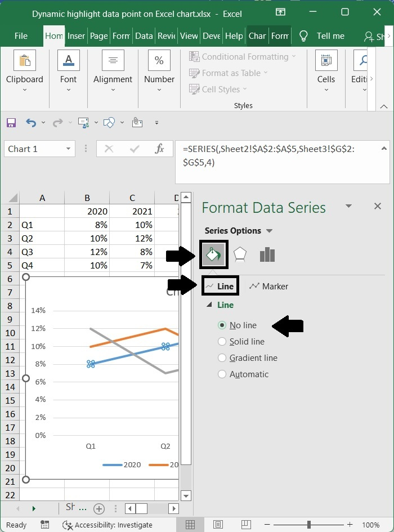Open the Number format group icon
The width and height of the screenshot is (394, 532).
pyautogui.click(x=159, y=60)
